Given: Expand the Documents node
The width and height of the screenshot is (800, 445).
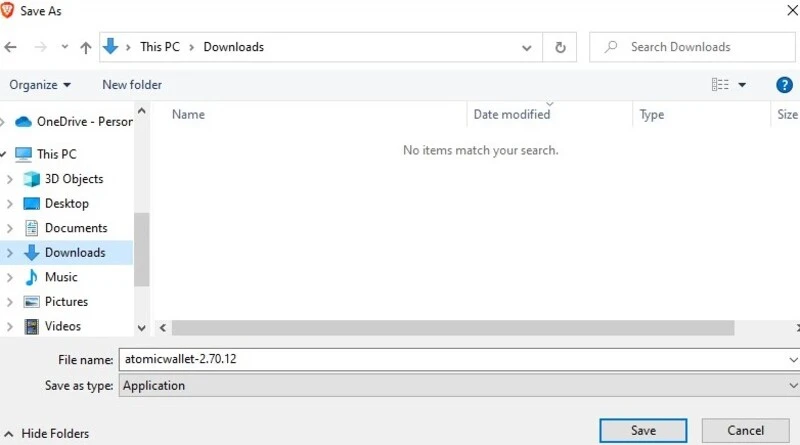Looking at the screenshot, I should [x=9, y=228].
